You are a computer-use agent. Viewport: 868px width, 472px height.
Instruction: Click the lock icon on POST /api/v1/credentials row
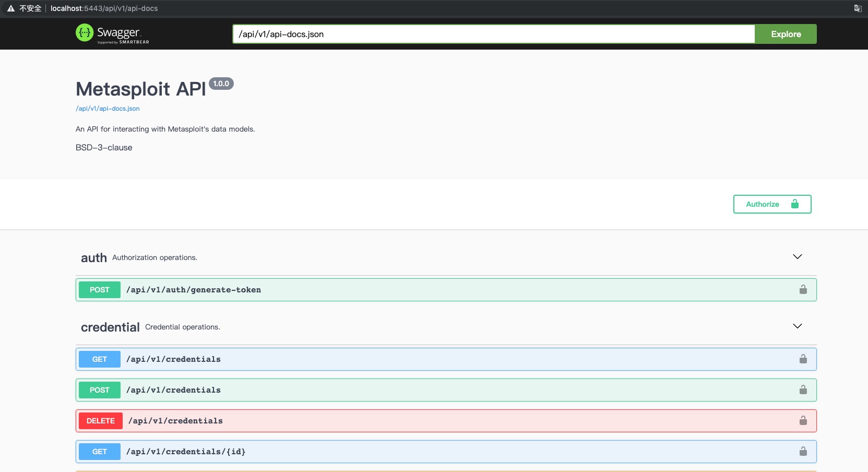click(x=803, y=390)
